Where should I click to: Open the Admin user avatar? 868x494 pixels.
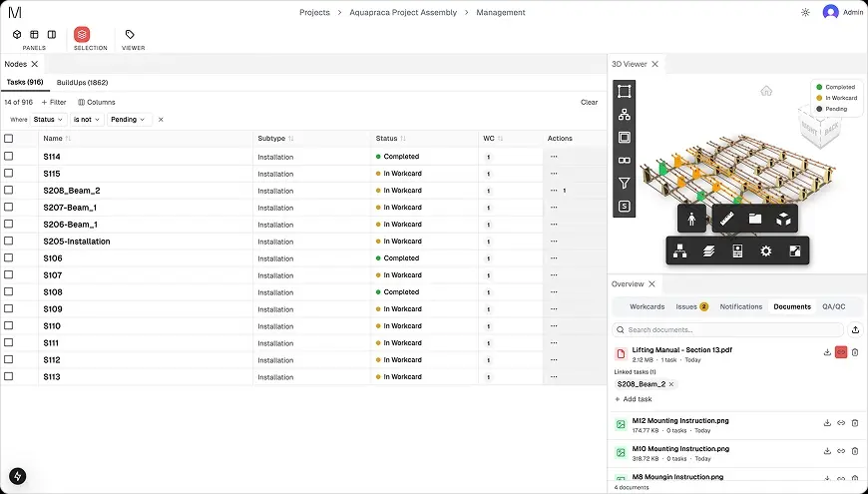[830, 12]
